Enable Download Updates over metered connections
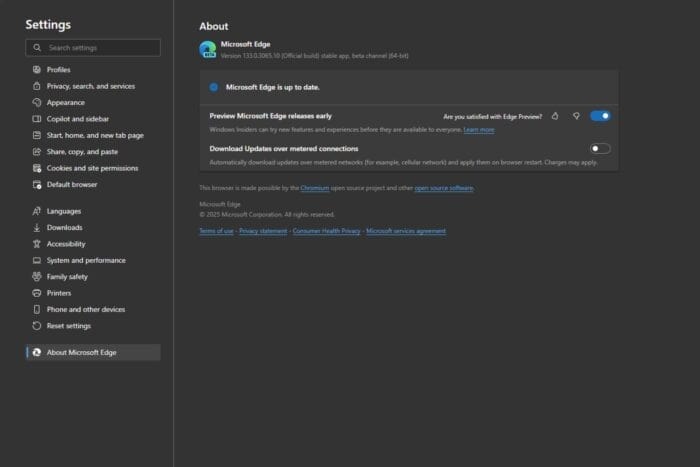The height and width of the screenshot is (467, 700). point(600,149)
